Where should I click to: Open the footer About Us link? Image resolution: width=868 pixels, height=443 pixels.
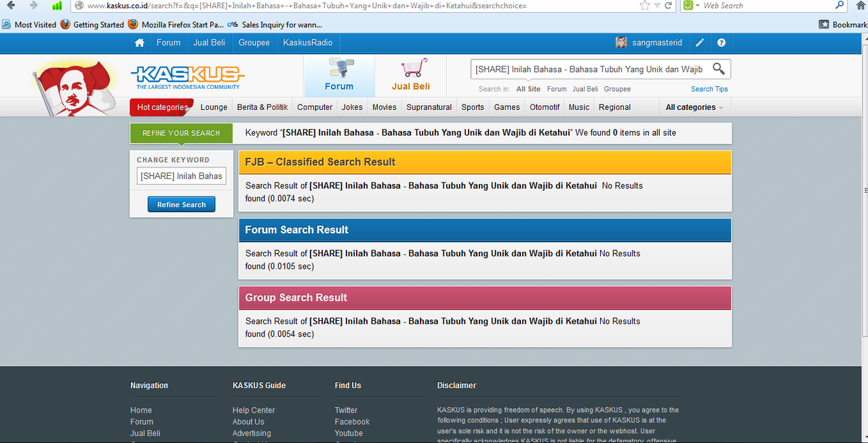pyautogui.click(x=248, y=422)
